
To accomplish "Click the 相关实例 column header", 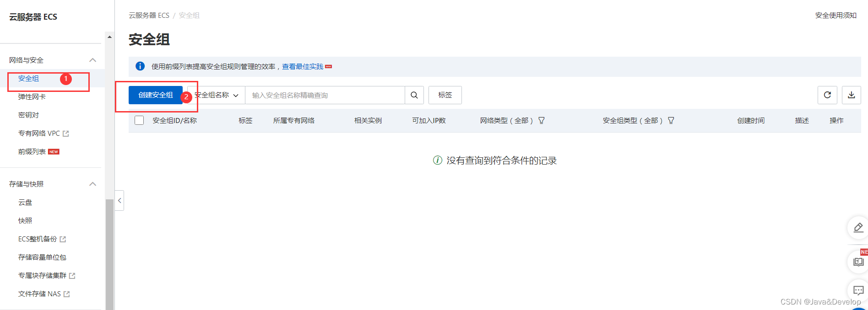I will coord(368,121).
